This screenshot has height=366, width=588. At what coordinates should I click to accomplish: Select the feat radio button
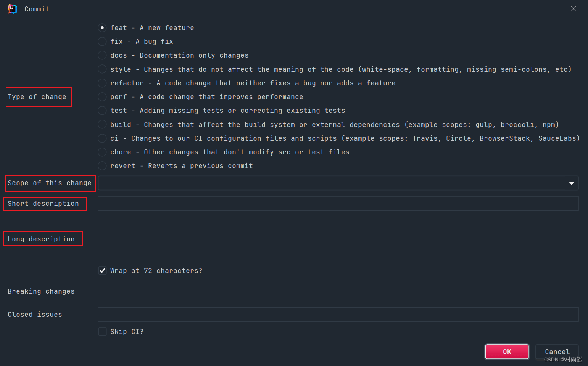[x=102, y=28]
